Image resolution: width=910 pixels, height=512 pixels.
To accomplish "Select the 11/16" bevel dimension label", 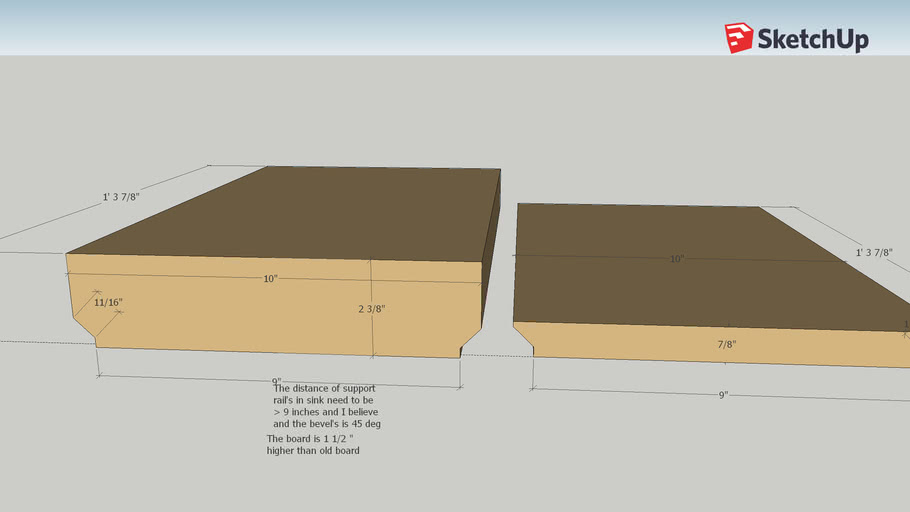I will pyautogui.click(x=109, y=302).
